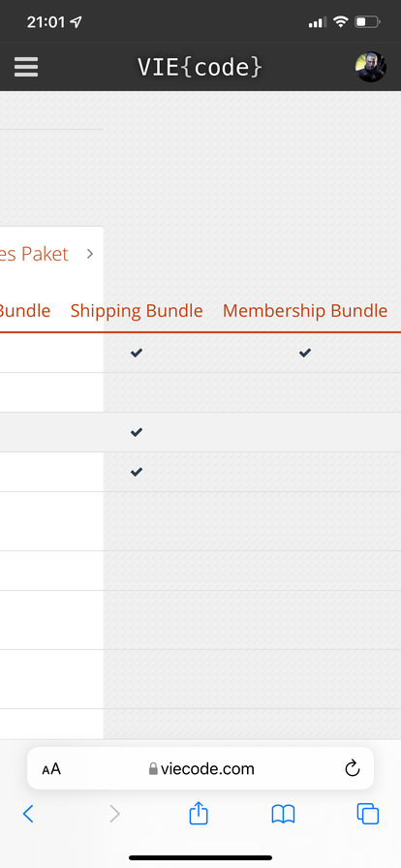Screen dimensions: 401x868
Task: Toggle fourth row checkmark under Shipping Bundle
Action: (137, 472)
